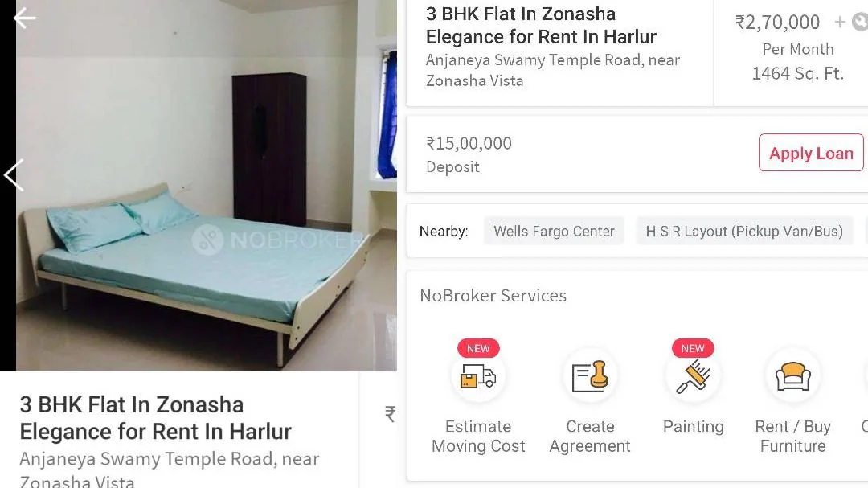The image size is (868, 488).
Task: Open the Rent / Buy Furniture sofa icon
Action: tap(792, 377)
